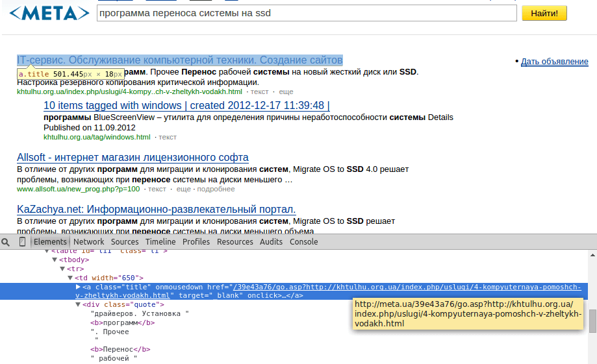
Task: Click the DevTools scrollbar up arrow
Action: [x=593, y=255]
